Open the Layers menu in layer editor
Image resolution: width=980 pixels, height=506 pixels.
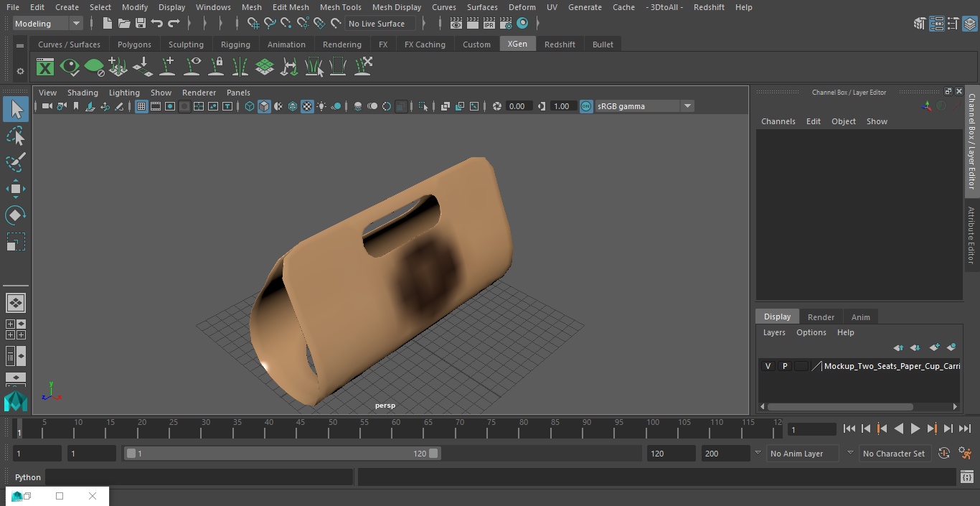[x=773, y=332]
